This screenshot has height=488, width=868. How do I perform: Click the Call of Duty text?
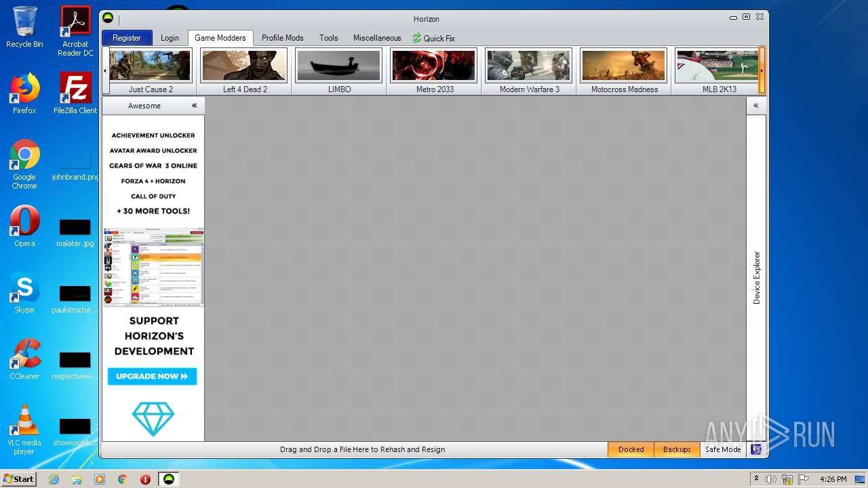click(x=153, y=196)
